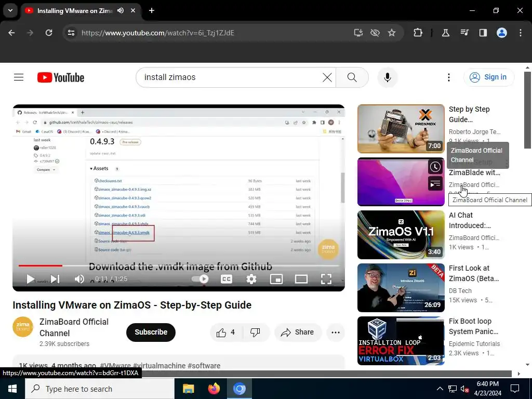Enter full screen mode
Image resolution: width=532 pixels, height=399 pixels.
(326, 279)
